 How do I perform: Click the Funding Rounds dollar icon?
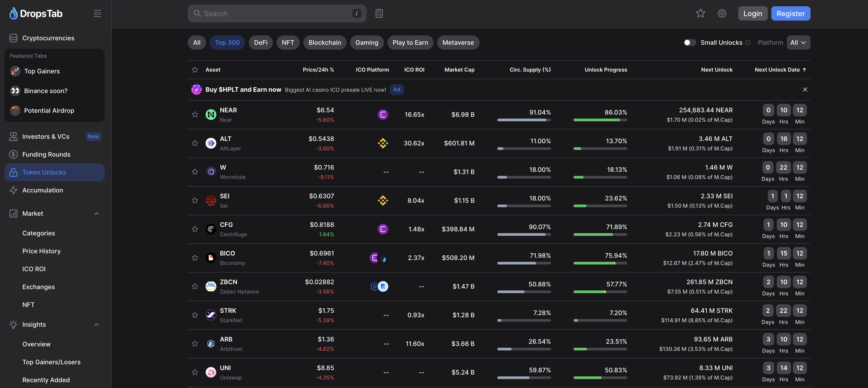(x=13, y=154)
